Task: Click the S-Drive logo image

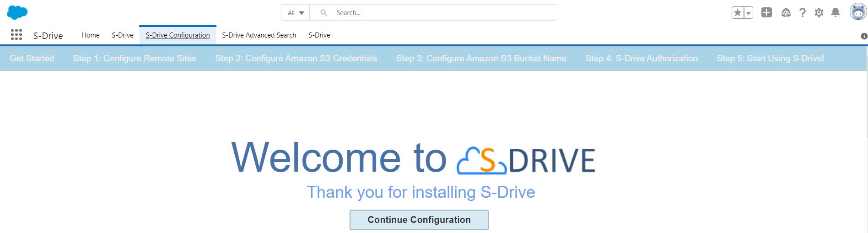Action: (x=526, y=160)
